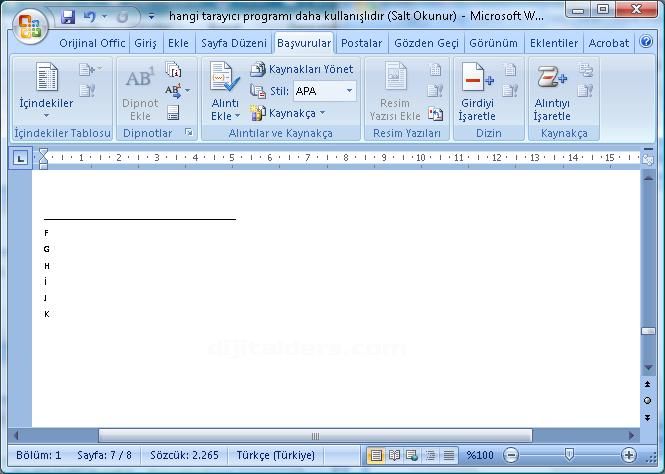The height and width of the screenshot is (474, 665).
Task: Click Add Text icon in İçindekiler Tablosu group
Action: 90,70
